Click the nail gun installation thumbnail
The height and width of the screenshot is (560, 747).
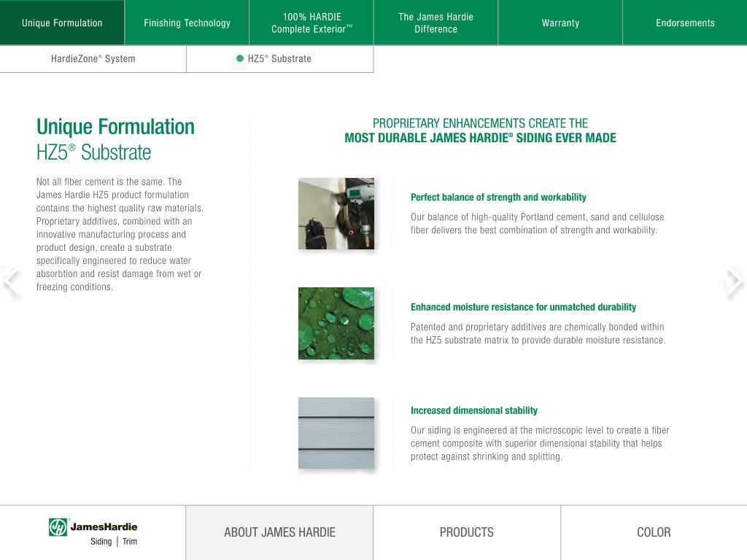pos(336,214)
